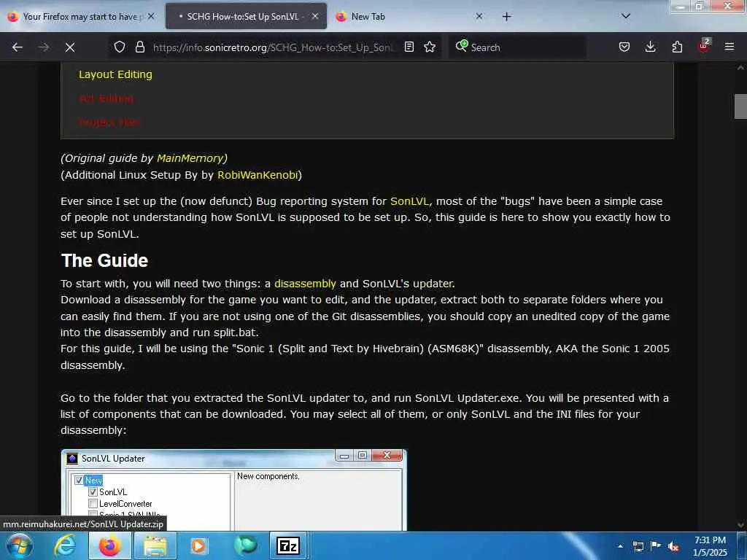Bookmark this page with the star
Viewport: 747px width, 560px height.
(x=430, y=47)
